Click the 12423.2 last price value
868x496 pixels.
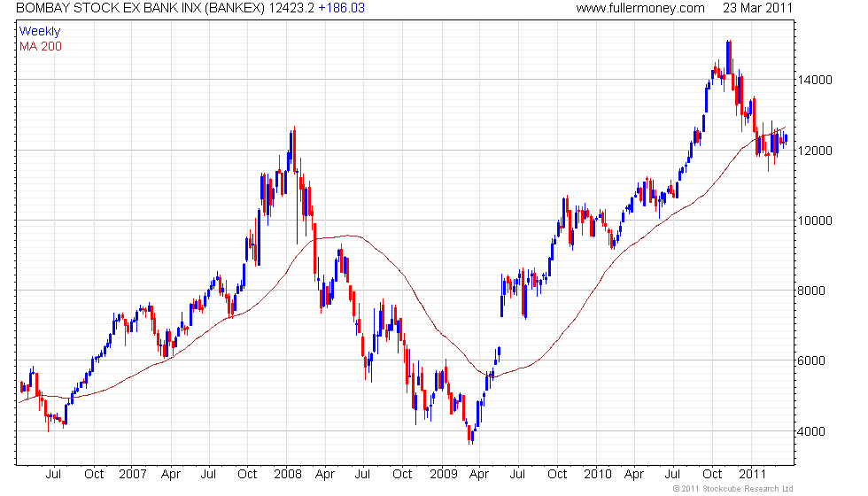[291, 8]
